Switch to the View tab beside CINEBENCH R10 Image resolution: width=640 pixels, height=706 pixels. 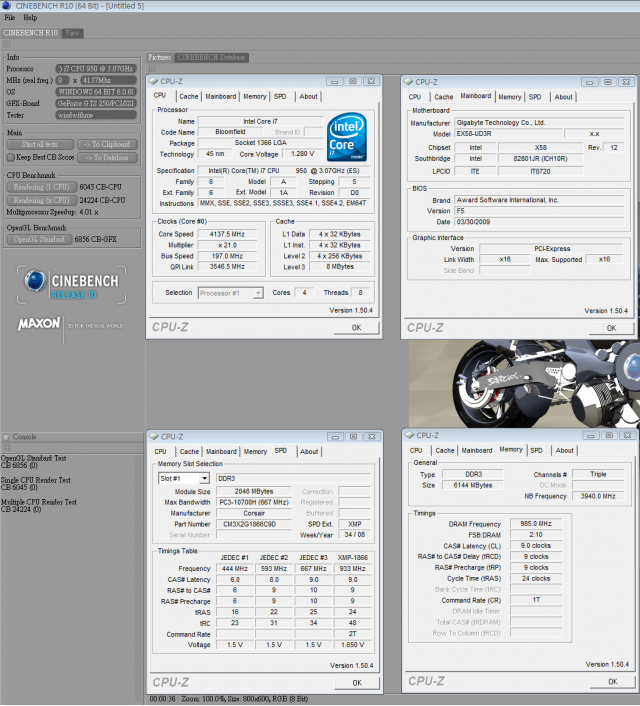tap(72, 33)
